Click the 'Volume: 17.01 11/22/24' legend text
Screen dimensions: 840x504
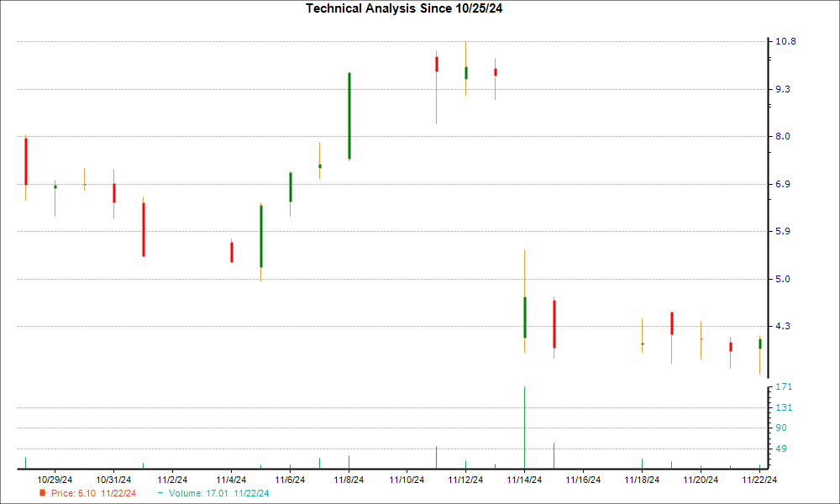tap(218, 493)
